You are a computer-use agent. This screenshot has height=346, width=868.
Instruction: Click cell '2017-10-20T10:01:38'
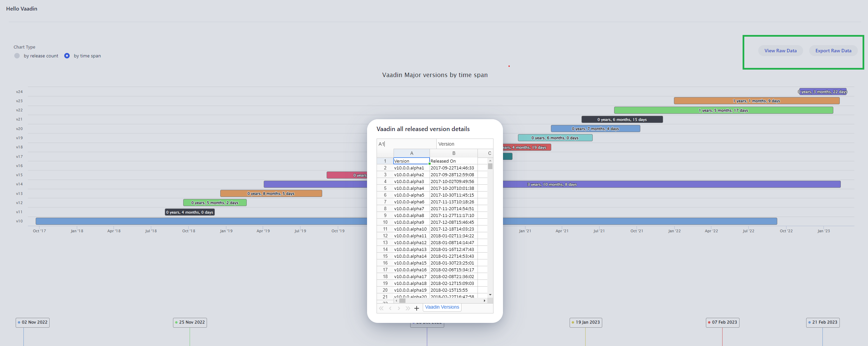[454, 188]
